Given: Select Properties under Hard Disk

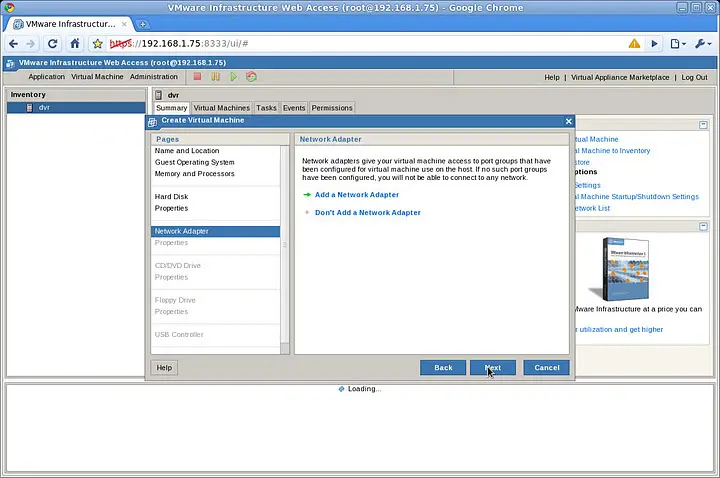Looking at the screenshot, I should point(171,208).
